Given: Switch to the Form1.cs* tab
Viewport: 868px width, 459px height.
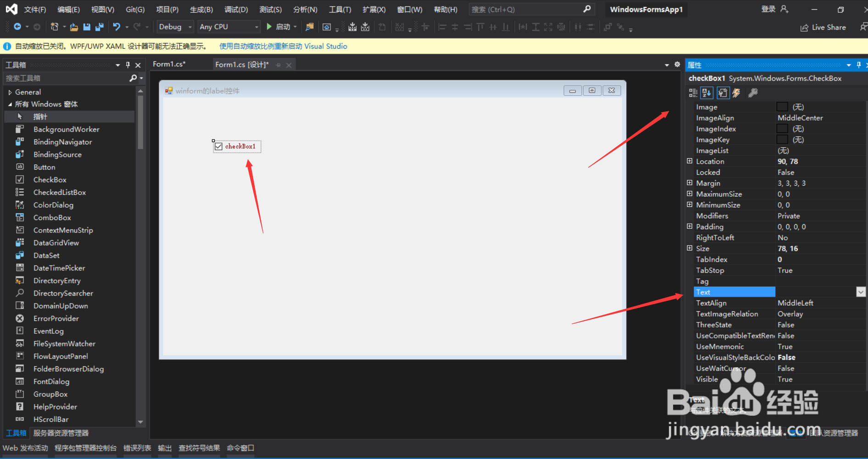Looking at the screenshot, I should [x=169, y=64].
